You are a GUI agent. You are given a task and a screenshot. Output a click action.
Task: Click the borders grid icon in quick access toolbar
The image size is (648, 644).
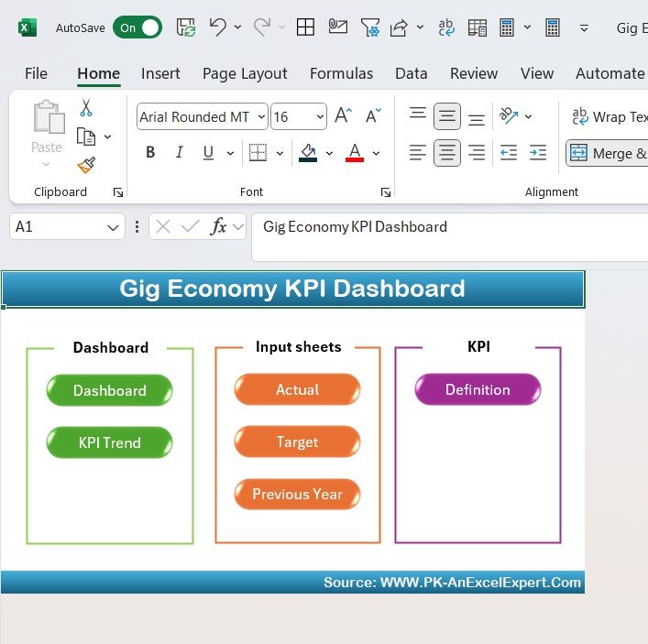[x=305, y=27]
